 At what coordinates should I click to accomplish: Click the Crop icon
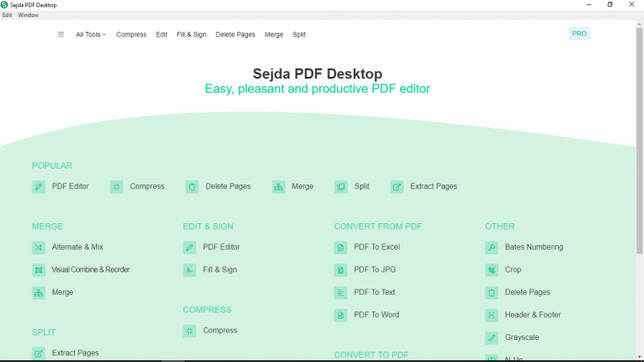[x=491, y=270]
